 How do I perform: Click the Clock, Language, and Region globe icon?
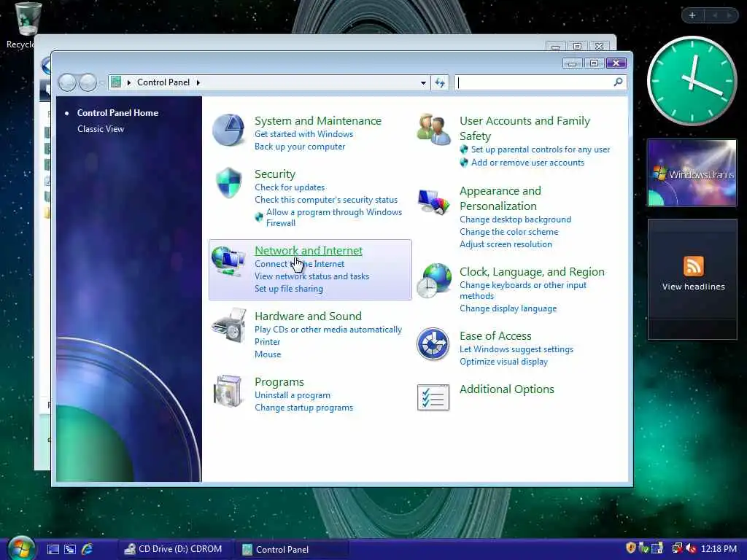click(x=433, y=281)
